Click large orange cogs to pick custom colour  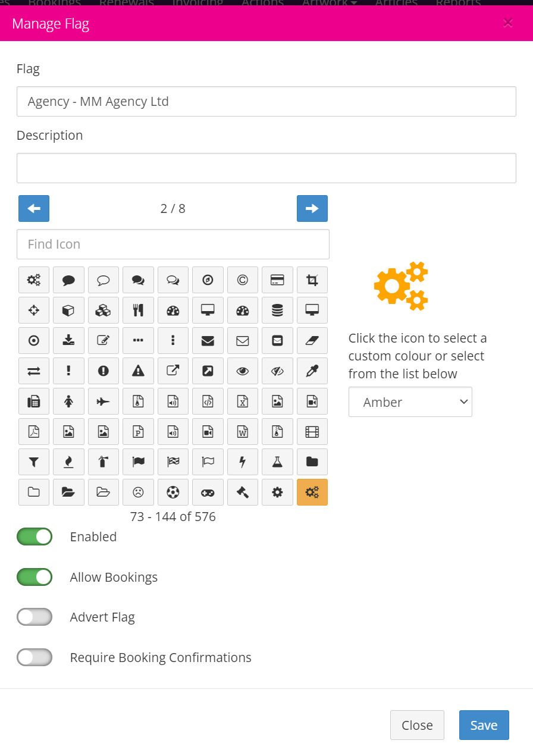(402, 286)
